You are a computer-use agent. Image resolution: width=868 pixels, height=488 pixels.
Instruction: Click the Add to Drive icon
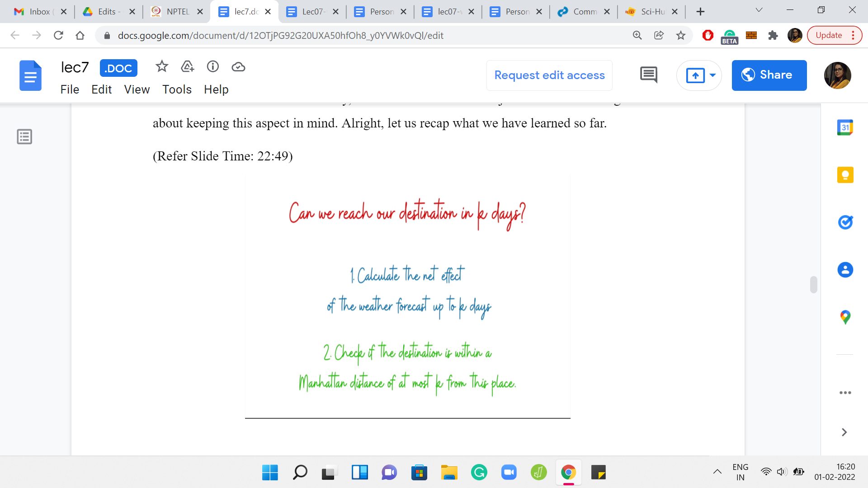coord(187,67)
